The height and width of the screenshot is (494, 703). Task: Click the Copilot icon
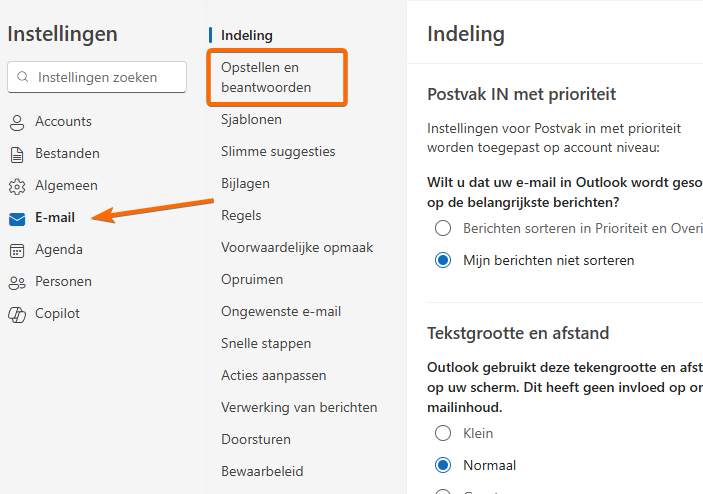click(17, 314)
